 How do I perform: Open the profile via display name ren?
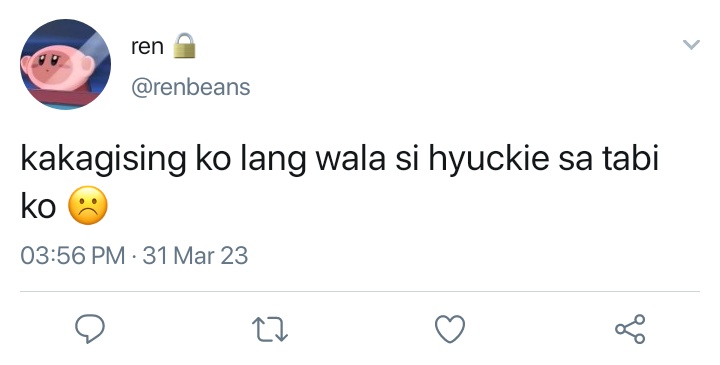147,46
